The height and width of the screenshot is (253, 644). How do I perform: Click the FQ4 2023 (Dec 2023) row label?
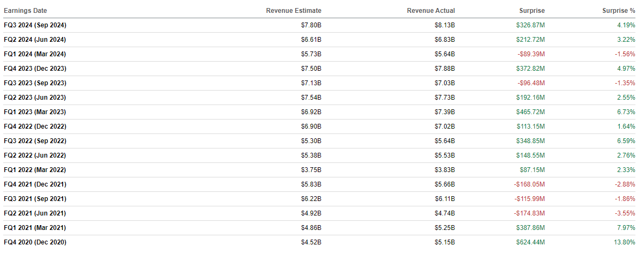(35, 69)
